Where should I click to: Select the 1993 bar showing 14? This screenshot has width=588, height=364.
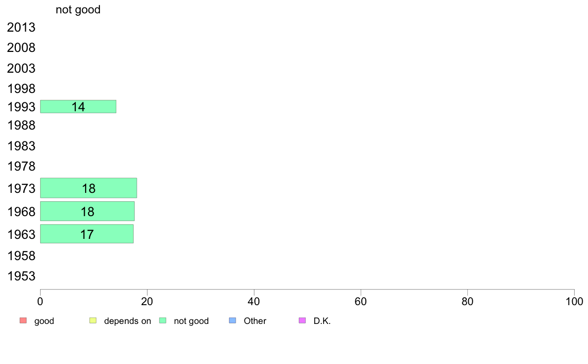[x=78, y=106]
